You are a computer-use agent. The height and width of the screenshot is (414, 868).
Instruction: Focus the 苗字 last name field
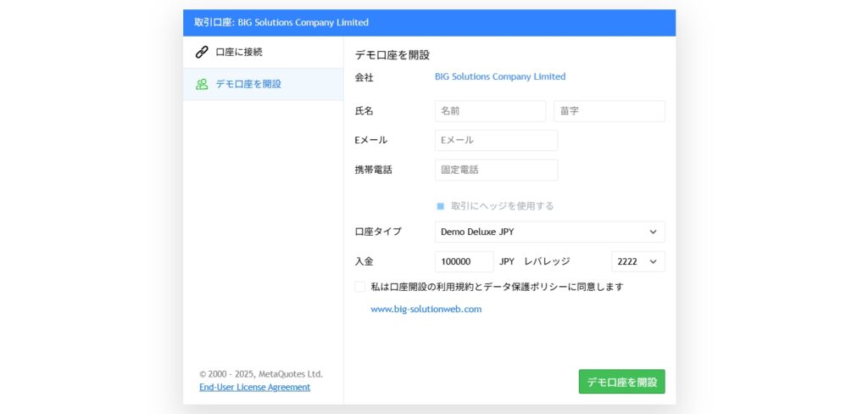click(609, 111)
